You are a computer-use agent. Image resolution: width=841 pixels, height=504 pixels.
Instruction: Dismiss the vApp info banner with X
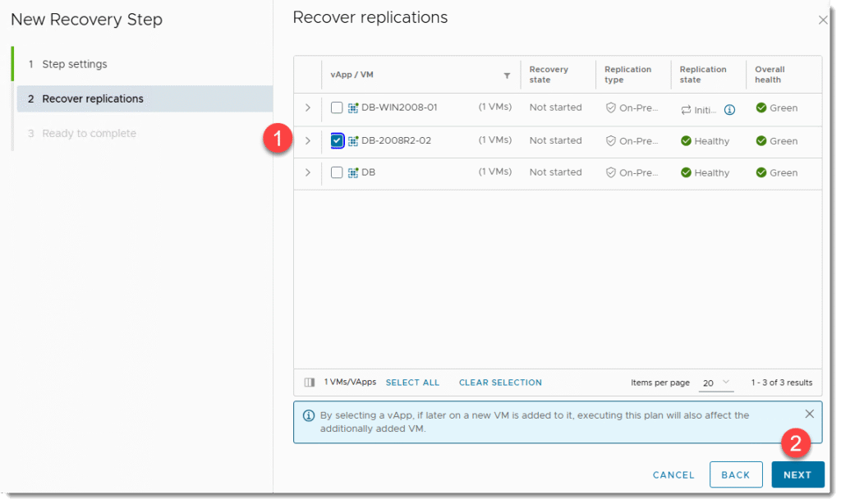coord(810,414)
